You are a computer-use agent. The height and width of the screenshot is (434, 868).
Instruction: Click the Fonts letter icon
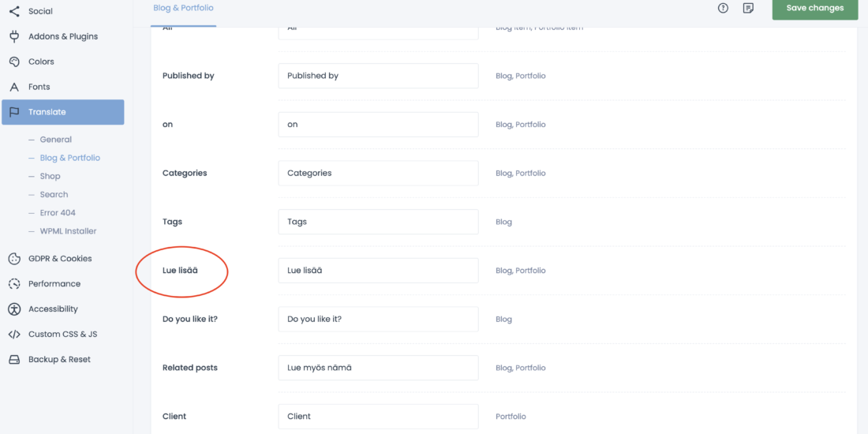(x=14, y=87)
